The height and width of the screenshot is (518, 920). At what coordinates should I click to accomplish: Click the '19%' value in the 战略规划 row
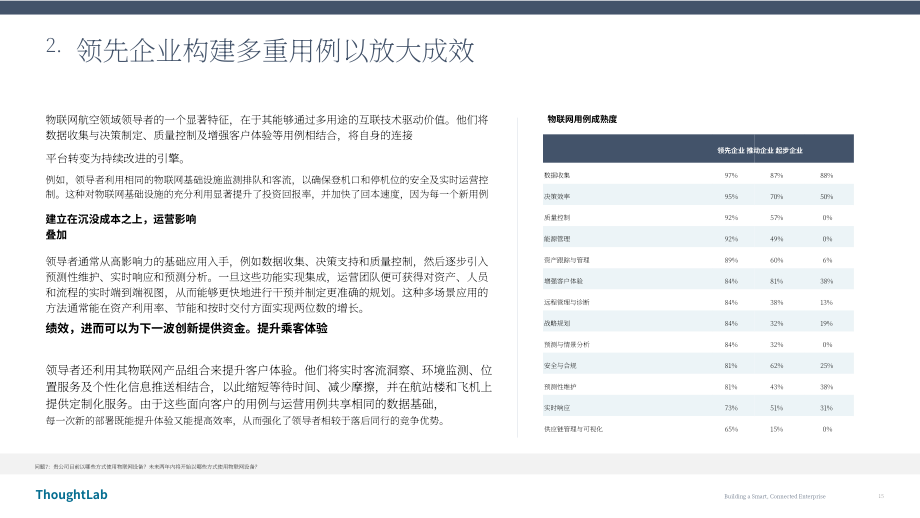click(x=827, y=323)
